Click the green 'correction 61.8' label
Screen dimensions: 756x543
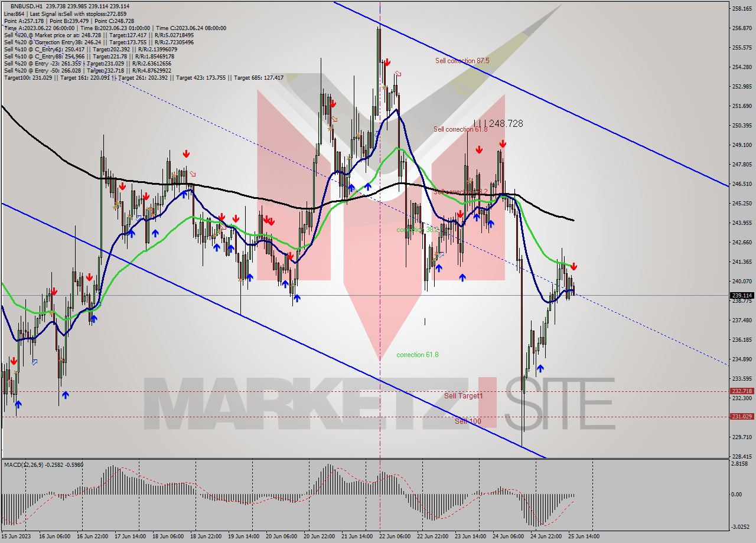(x=417, y=355)
